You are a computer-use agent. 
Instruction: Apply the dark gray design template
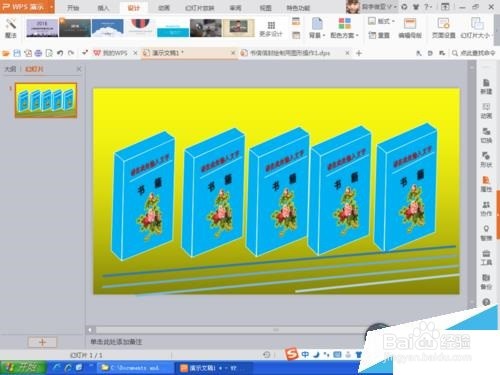75,28
